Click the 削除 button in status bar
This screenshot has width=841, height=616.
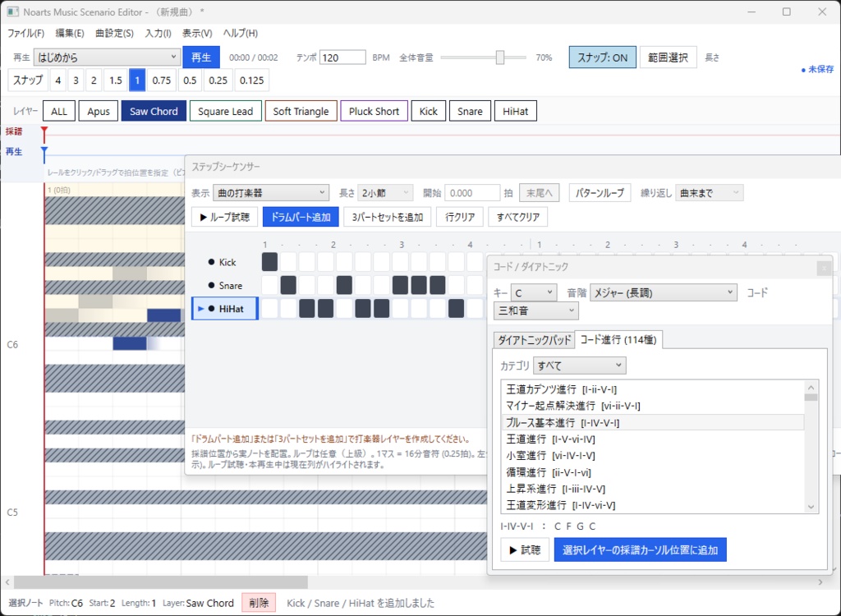tap(259, 603)
